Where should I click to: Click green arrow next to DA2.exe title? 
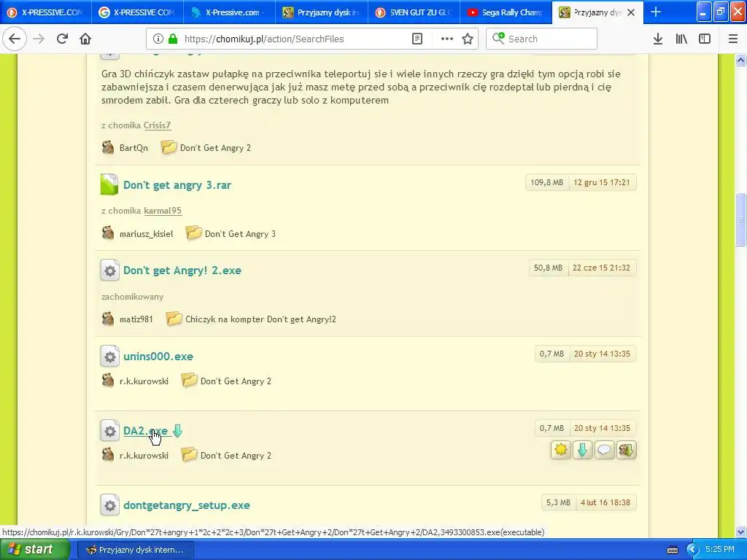[x=177, y=431]
